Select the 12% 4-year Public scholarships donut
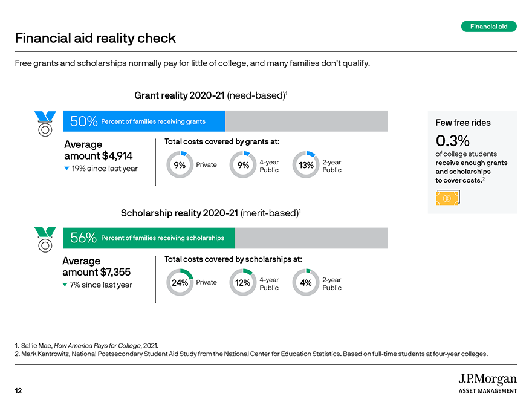Image resolution: width=532 pixels, height=411 pixels. click(243, 282)
